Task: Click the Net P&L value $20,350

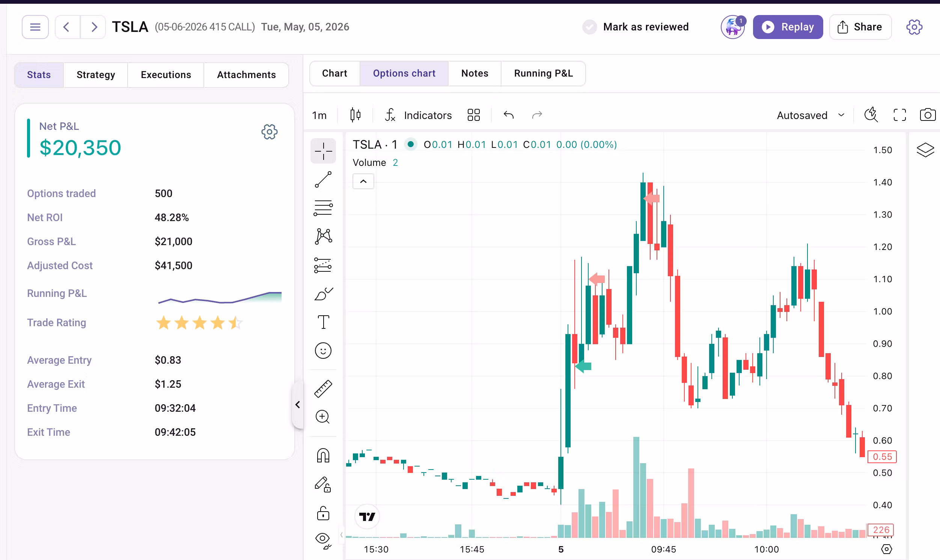Action: point(80,148)
